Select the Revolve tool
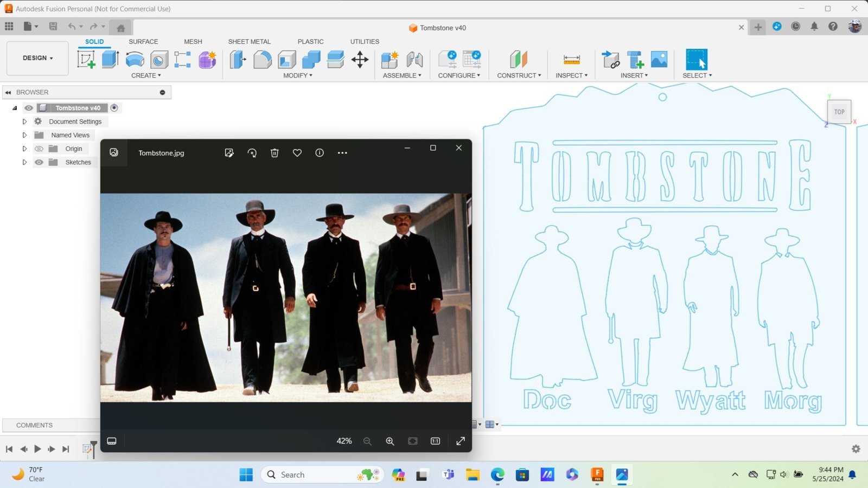 tap(135, 59)
